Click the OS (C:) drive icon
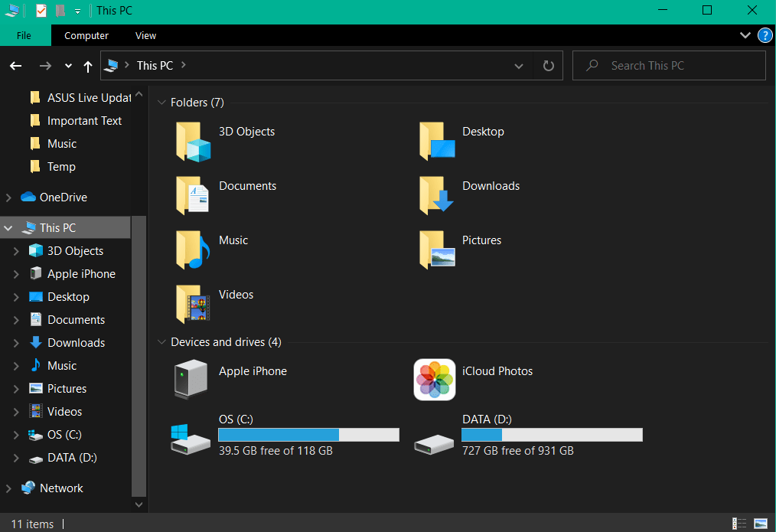 pyautogui.click(x=190, y=439)
